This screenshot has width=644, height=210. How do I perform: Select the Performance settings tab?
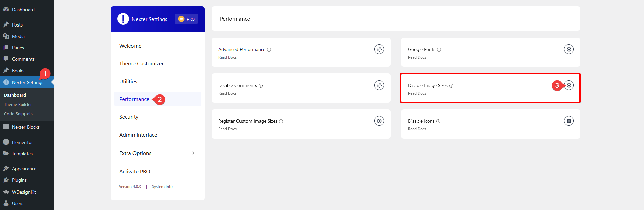point(158,99)
